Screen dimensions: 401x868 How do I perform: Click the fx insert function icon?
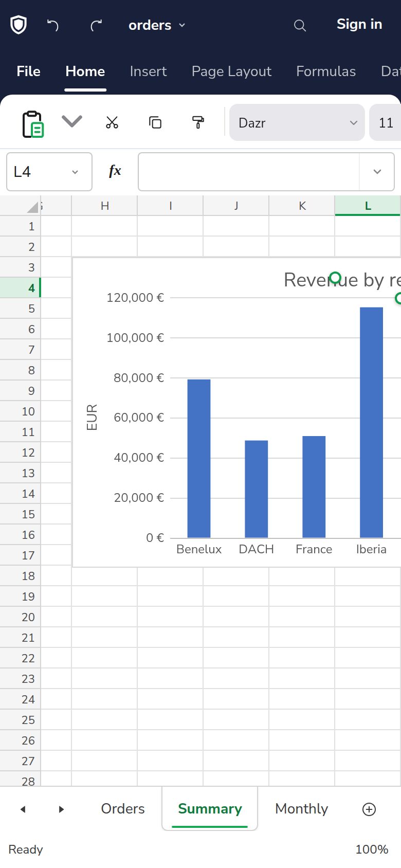pos(115,171)
